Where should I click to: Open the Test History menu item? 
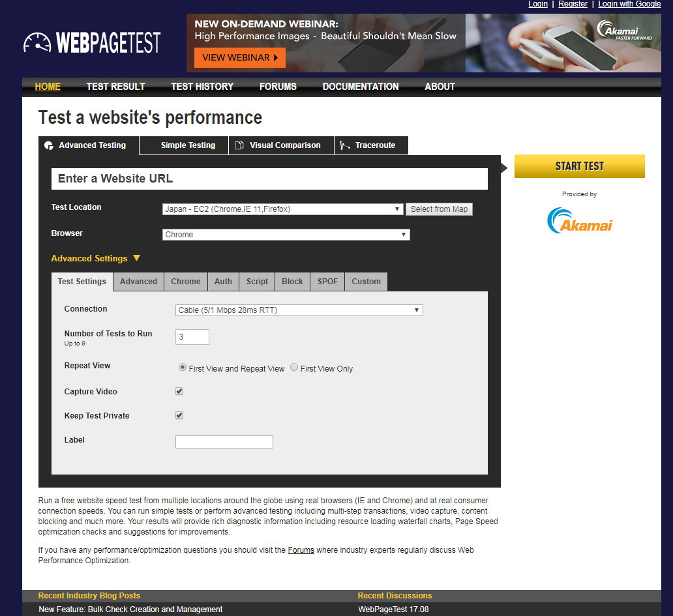tap(202, 87)
